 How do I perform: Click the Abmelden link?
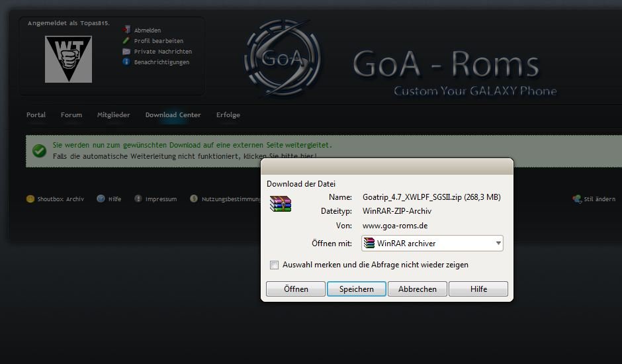click(x=147, y=30)
